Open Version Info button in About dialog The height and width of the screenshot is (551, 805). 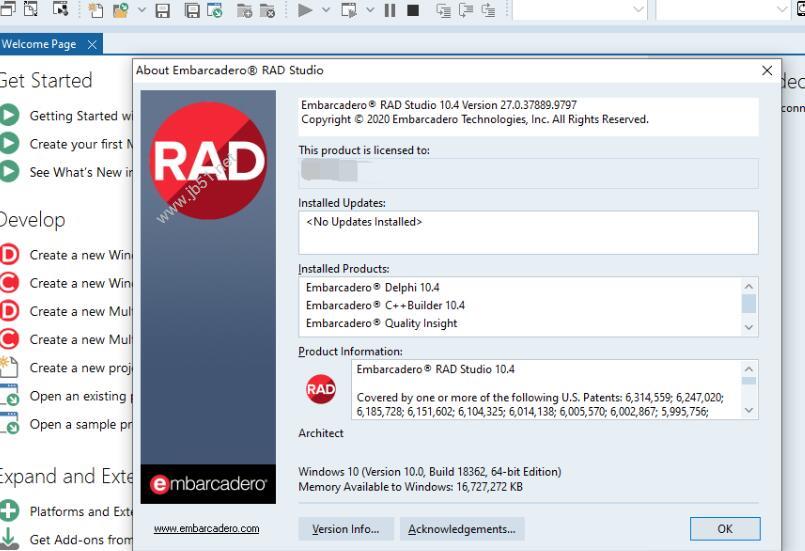pos(346,528)
